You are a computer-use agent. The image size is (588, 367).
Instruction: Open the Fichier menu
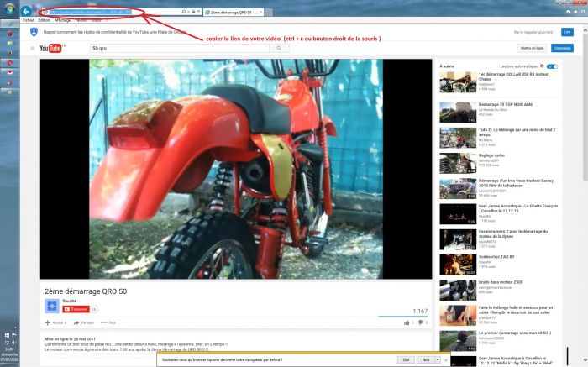(x=28, y=20)
